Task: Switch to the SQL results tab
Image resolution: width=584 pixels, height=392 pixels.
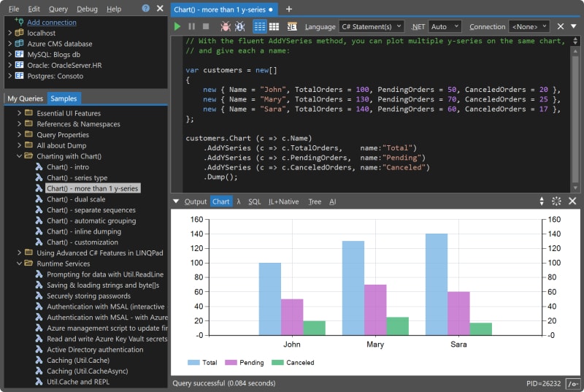Action: (x=254, y=201)
